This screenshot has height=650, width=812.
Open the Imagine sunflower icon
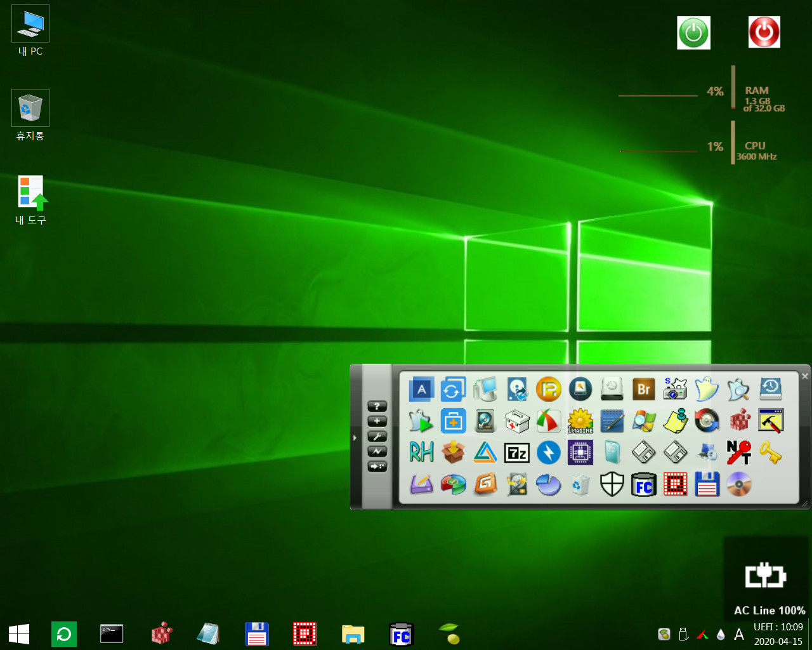pos(580,421)
